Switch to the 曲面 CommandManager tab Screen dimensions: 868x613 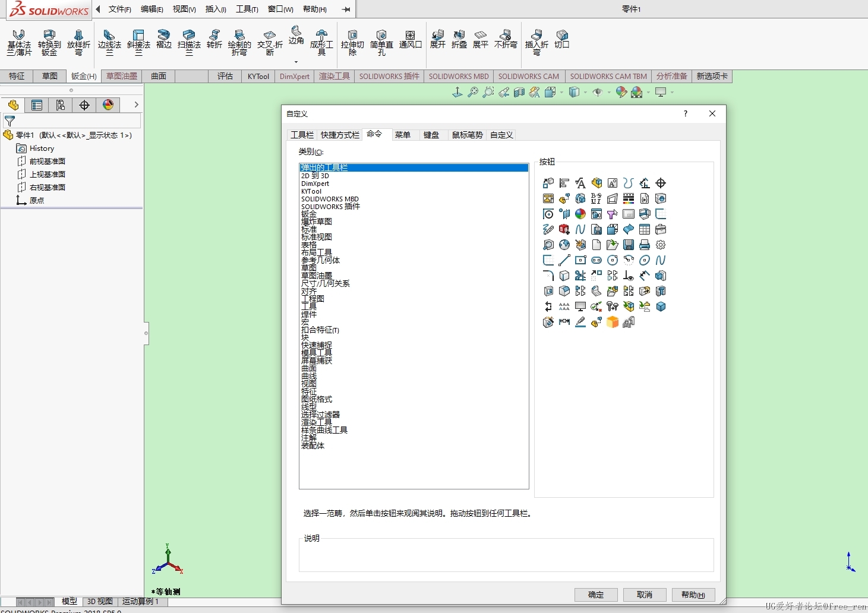(159, 76)
